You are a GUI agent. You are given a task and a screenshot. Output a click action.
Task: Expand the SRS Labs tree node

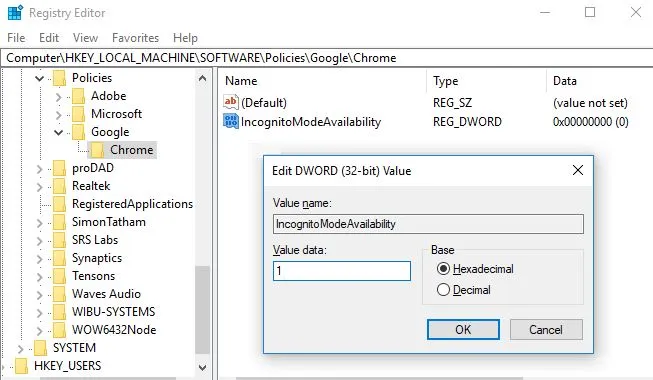tap(40, 241)
